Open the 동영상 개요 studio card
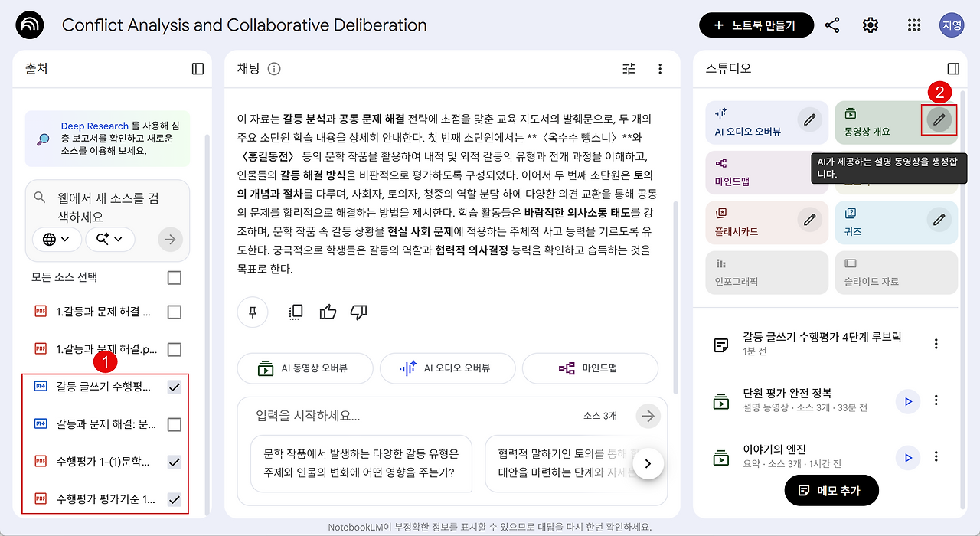The image size is (980, 536). coord(896,123)
